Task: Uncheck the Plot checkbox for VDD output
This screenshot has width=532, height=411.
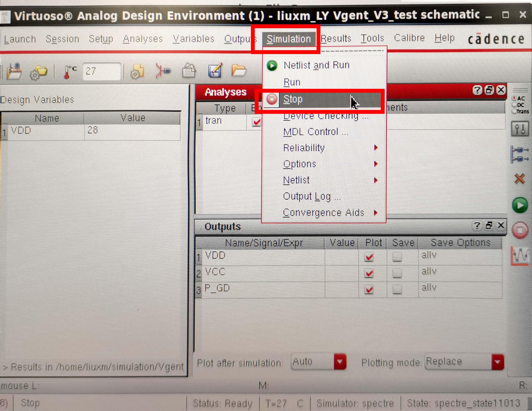Action: (x=369, y=257)
